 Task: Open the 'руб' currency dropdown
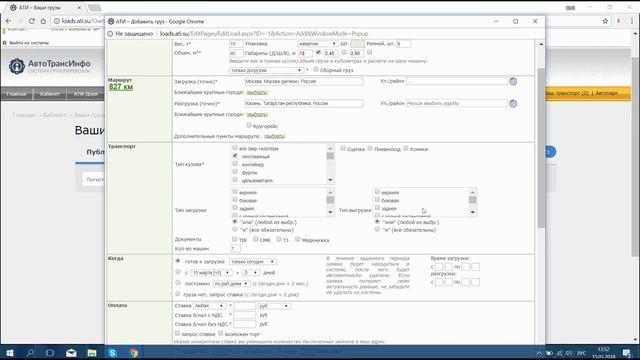click(274, 306)
